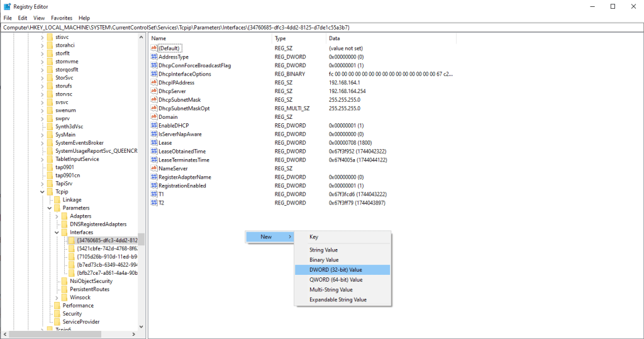Click the string icon beside NameServer

point(154,169)
